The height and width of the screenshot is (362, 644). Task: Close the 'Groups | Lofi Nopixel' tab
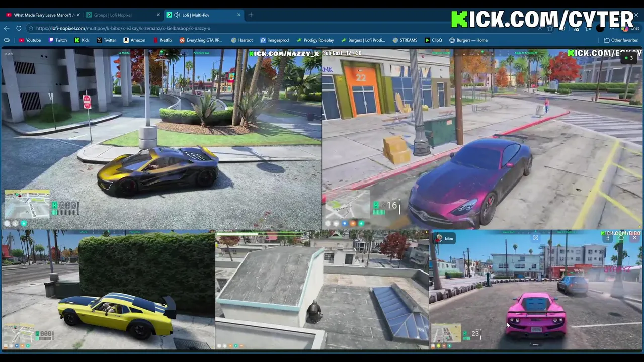pos(158,15)
